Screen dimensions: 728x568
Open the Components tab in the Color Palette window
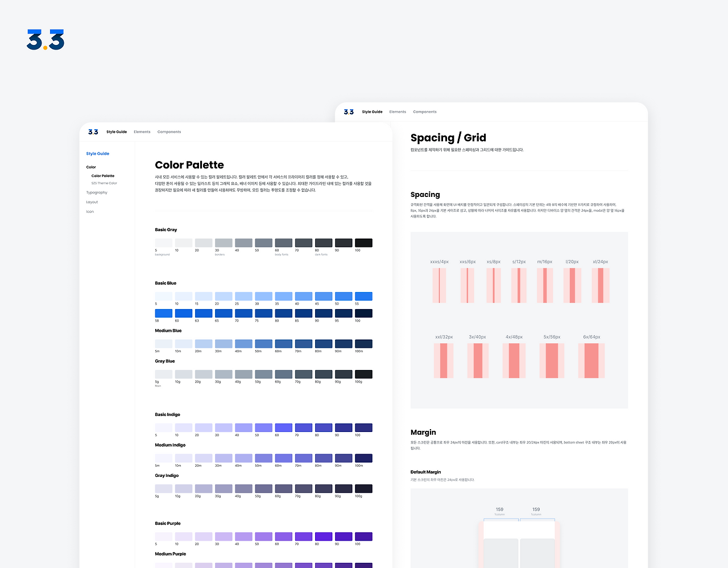(169, 132)
